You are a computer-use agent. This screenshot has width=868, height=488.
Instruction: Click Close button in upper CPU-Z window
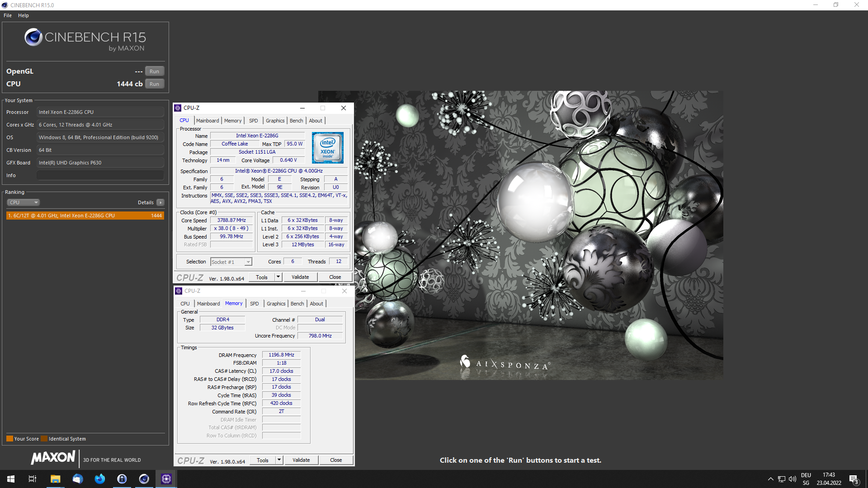click(x=335, y=277)
